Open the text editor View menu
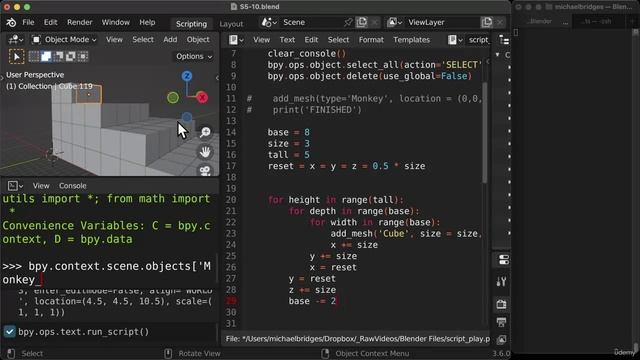The image size is (640, 360). [261, 40]
